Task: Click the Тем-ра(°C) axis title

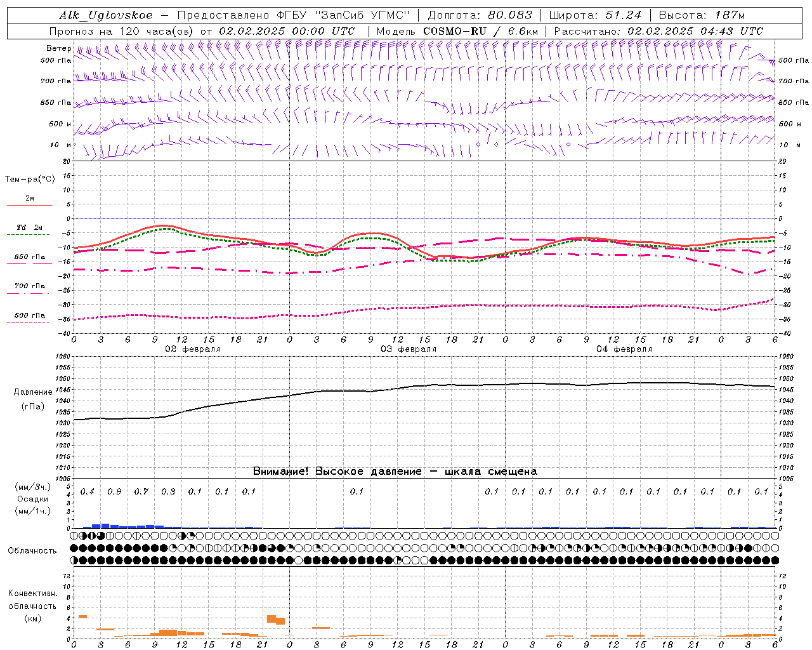Action: click(x=29, y=180)
